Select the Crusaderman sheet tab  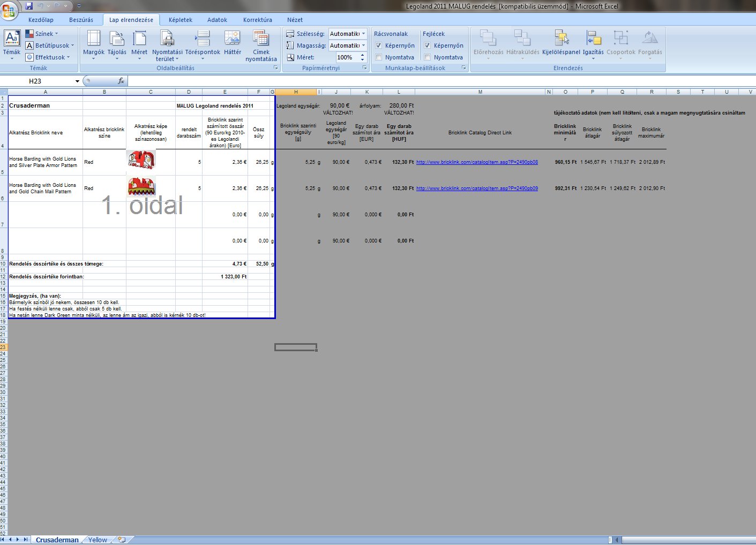[57, 540]
